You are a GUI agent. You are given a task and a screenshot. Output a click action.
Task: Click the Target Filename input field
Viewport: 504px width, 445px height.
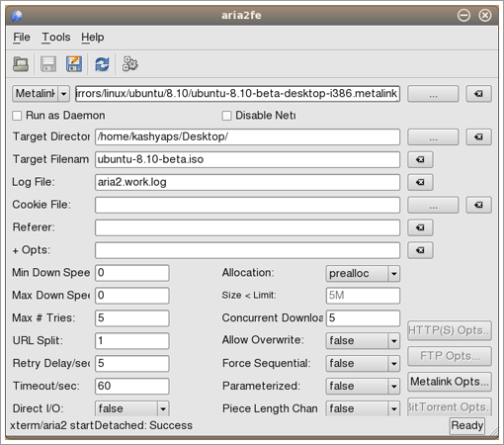247,159
